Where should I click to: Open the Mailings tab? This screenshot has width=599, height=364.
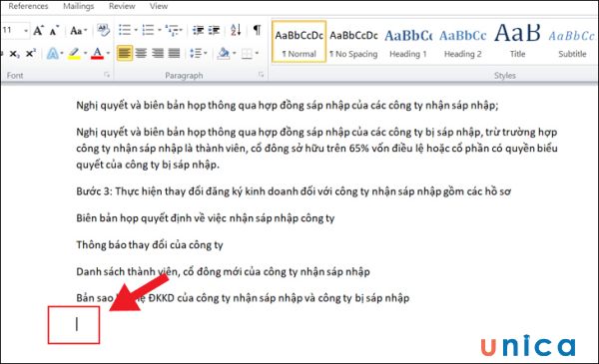click(78, 6)
